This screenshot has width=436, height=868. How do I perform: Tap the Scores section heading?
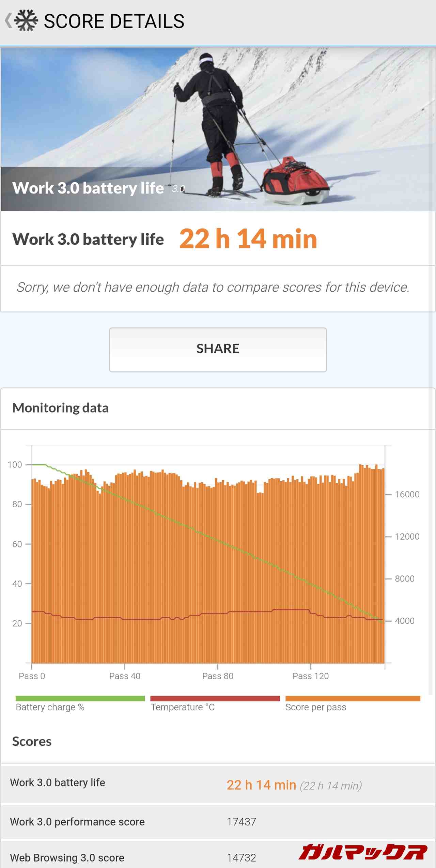32,742
